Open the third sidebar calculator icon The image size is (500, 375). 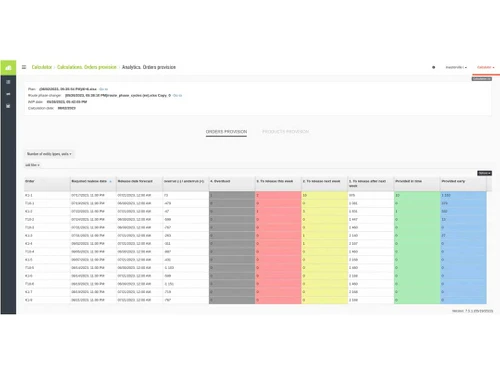pos(8,106)
